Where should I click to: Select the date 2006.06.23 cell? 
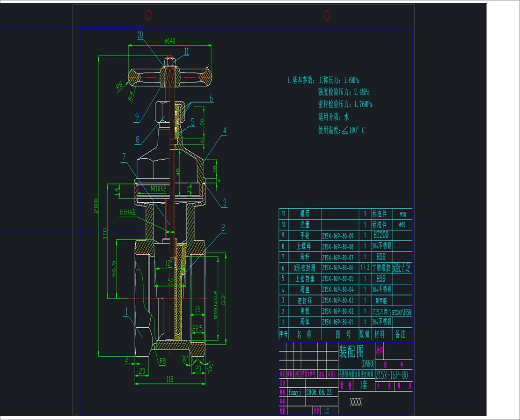[x=319, y=392]
